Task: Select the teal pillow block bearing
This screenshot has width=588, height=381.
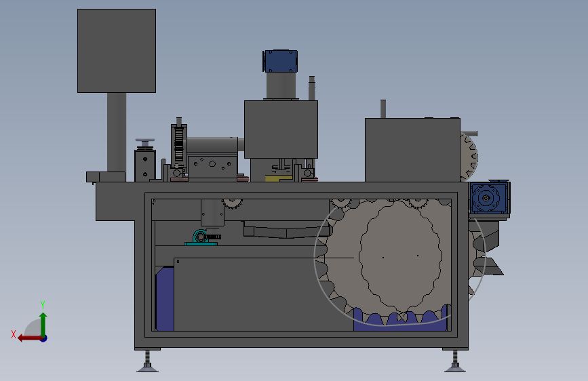Action: pyautogui.click(x=201, y=238)
